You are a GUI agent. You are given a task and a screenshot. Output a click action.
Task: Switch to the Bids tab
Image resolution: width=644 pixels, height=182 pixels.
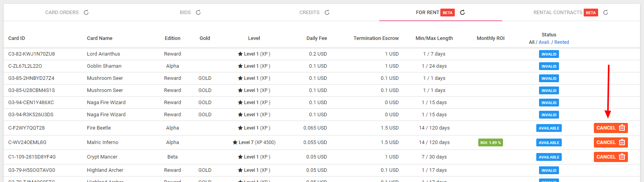(x=185, y=13)
